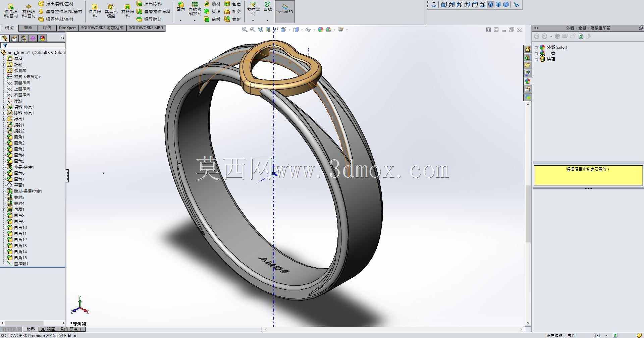This screenshot has height=338, width=644.
Task: Switch to the 動作研究 1 bottom tab
Action: (x=71, y=329)
